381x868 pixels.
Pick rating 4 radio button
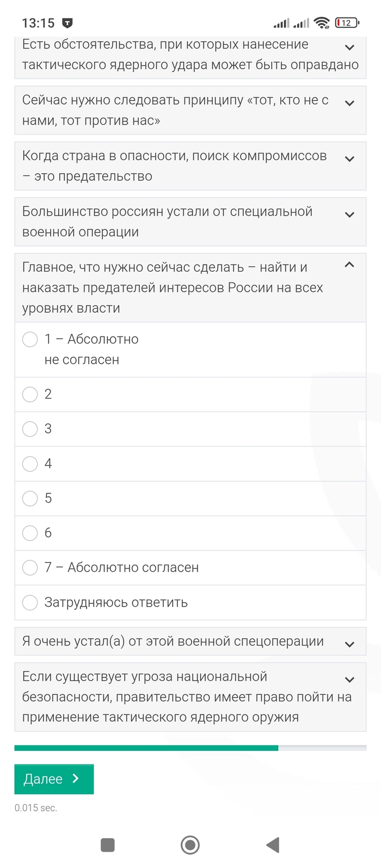pyautogui.click(x=30, y=464)
